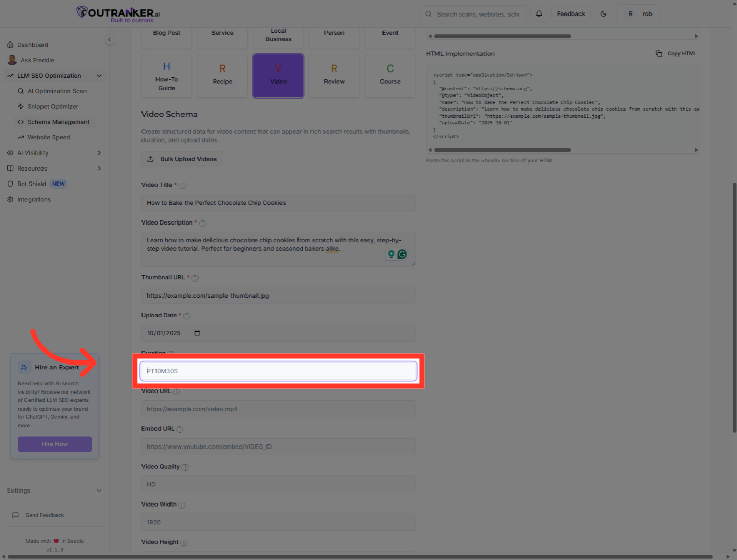Expand the Resources menu
This screenshot has height=560, width=737.
coord(99,169)
